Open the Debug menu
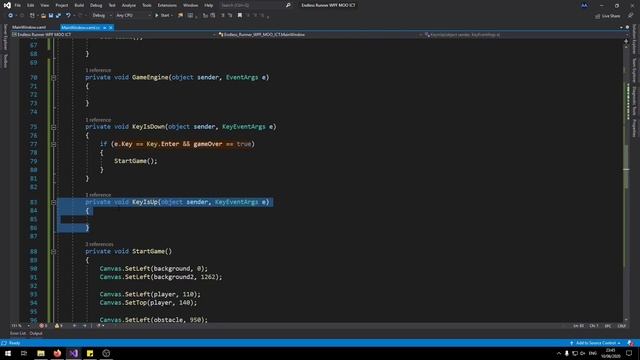 point(96,5)
